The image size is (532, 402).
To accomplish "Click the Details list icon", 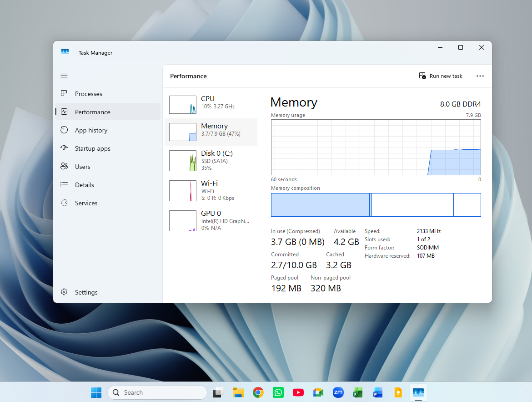I will pos(64,184).
